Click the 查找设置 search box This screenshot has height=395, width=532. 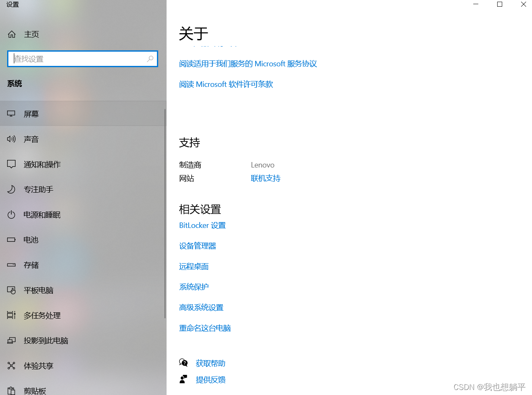point(83,59)
